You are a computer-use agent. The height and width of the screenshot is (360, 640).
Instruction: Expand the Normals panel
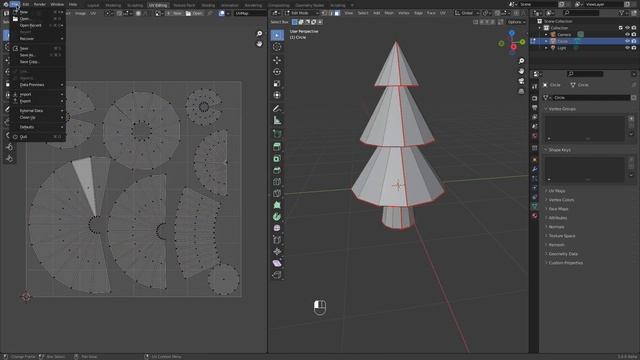tap(556, 227)
